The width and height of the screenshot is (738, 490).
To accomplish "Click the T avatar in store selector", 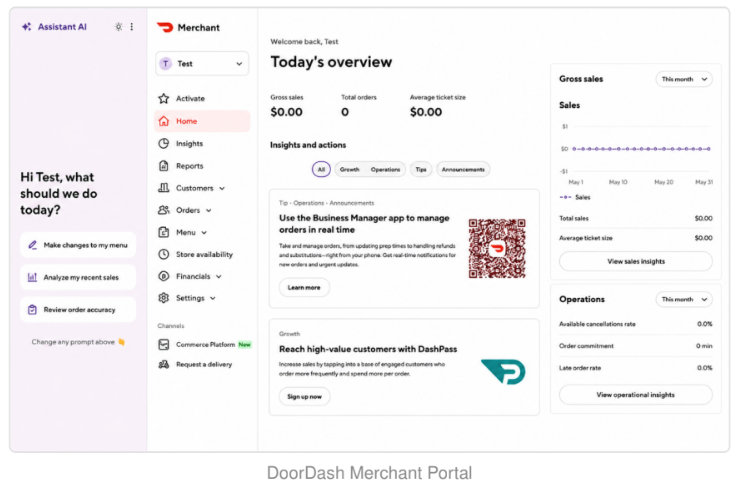I will tap(165, 64).
